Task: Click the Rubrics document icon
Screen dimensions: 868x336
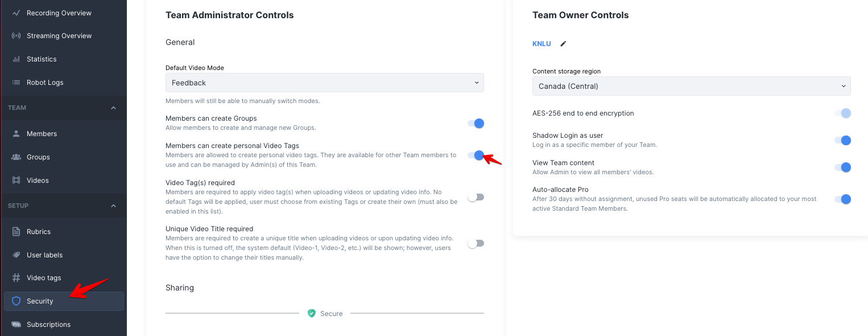Action: tap(16, 232)
